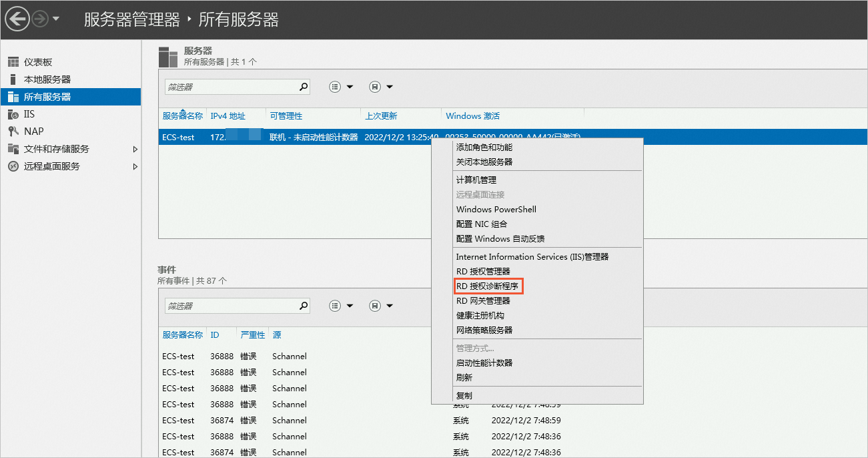This screenshot has height=458, width=868.
Task: Click the IIS icon in sidebar
Action: point(13,114)
